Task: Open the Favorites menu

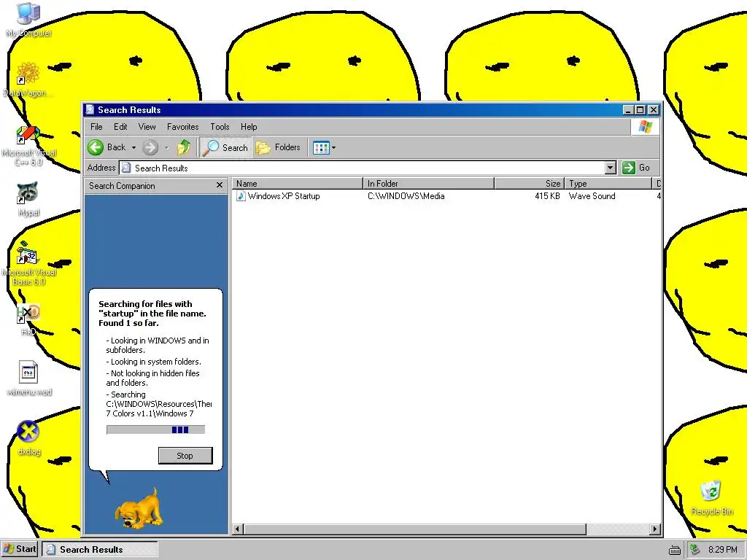Action: [x=182, y=127]
